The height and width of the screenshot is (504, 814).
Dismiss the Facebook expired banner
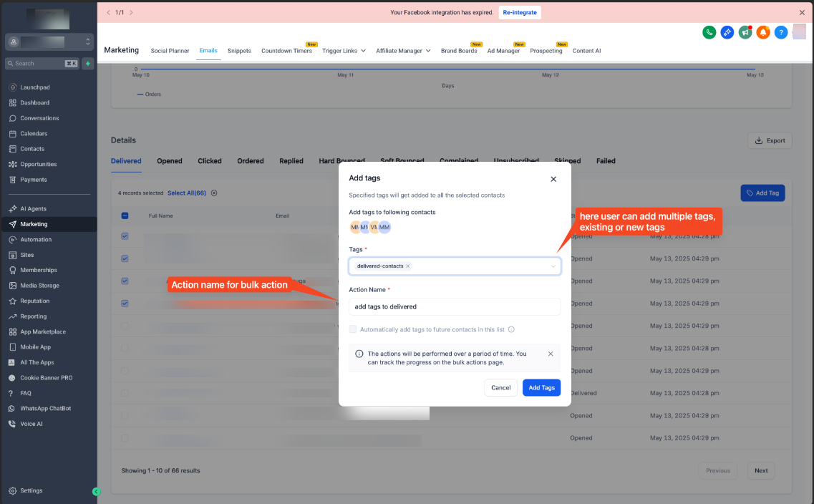click(x=802, y=12)
